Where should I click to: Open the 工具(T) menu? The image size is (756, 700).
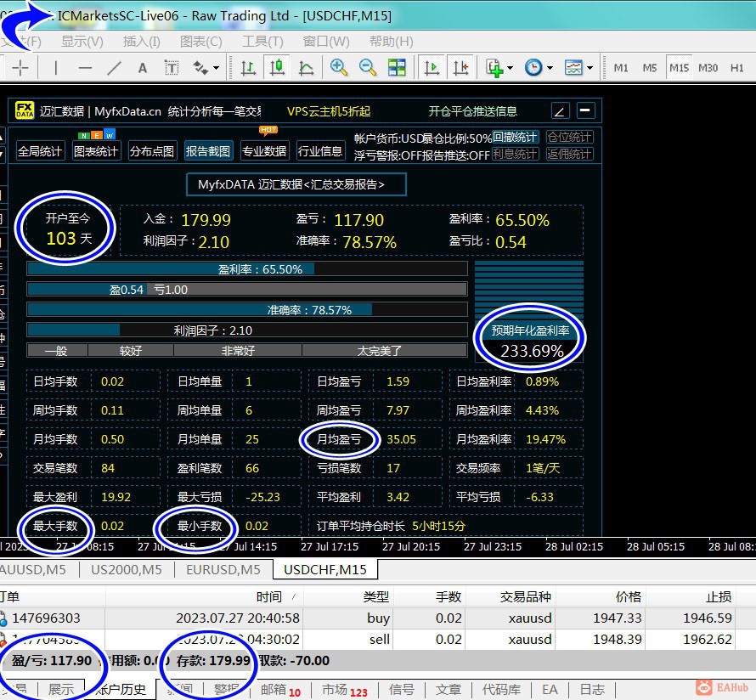(262, 42)
